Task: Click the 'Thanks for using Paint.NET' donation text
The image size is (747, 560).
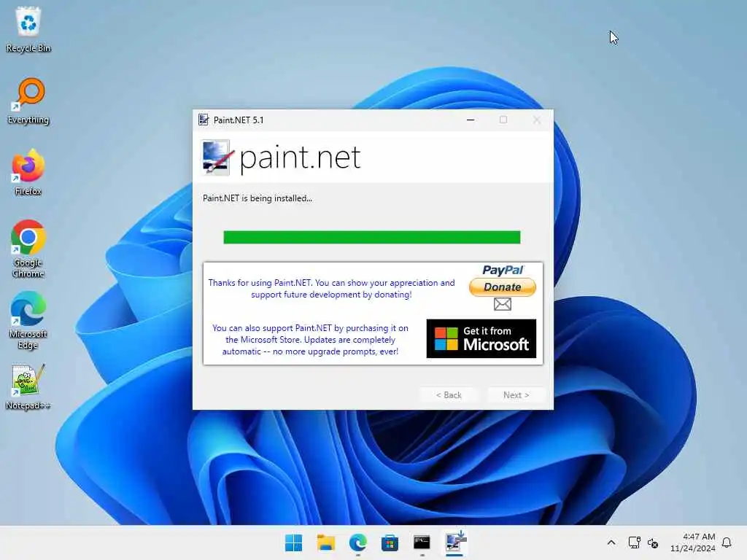Action: (x=332, y=289)
